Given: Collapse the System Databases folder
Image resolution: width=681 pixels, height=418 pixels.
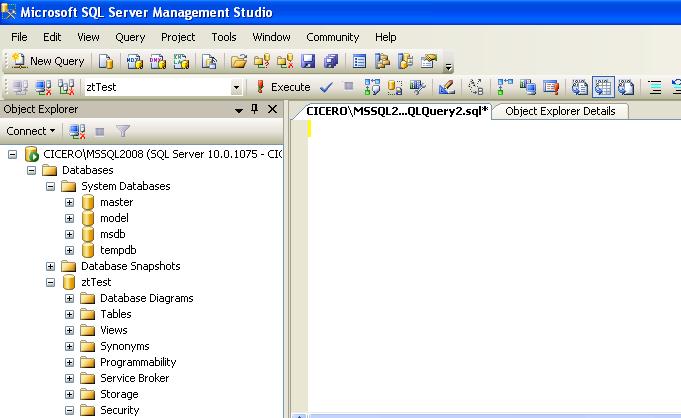Looking at the screenshot, I should coord(50,186).
